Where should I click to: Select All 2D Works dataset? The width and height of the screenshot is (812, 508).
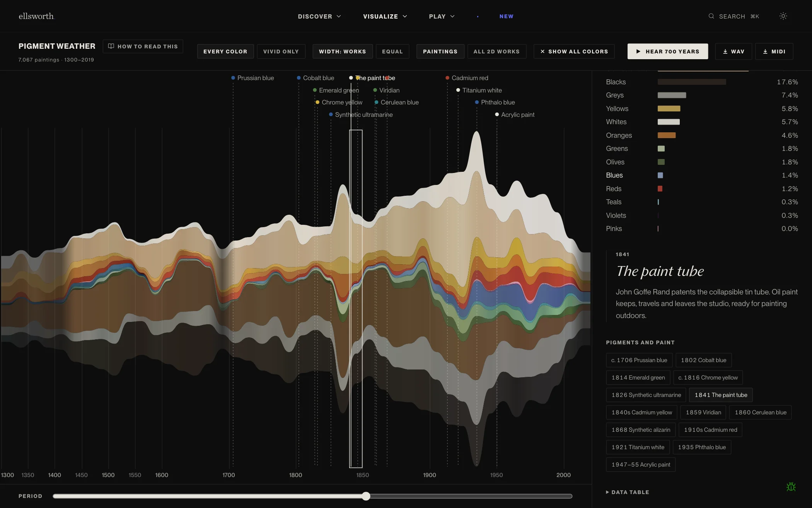coord(496,51)
